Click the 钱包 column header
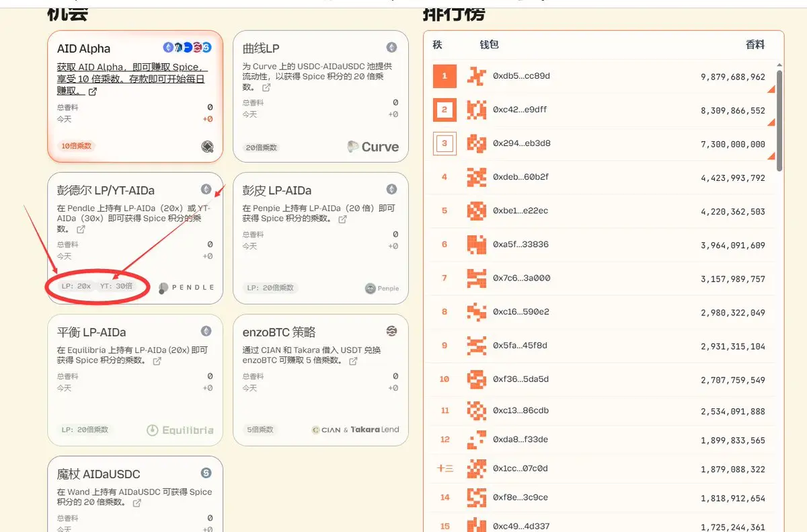The image size is (807, 532). pyautogui.click(x=489, y=44)
